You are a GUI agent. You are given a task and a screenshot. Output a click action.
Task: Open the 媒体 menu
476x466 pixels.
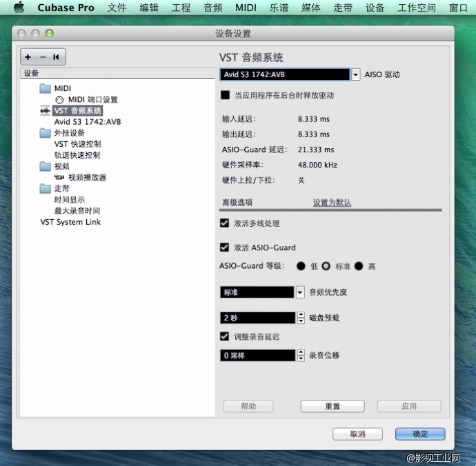pyautogui.click(x=311, y=8)
